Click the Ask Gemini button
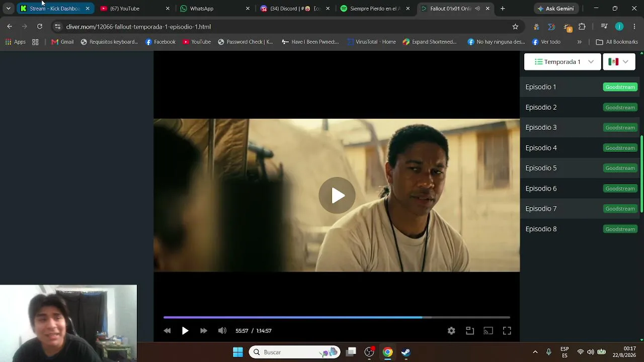The image size is (644, 362). [x=556, y=9]
